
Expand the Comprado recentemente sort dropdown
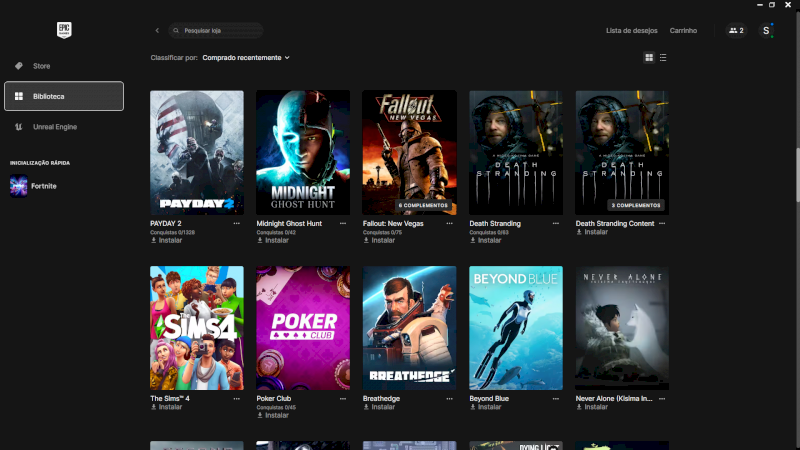point(246,58)
